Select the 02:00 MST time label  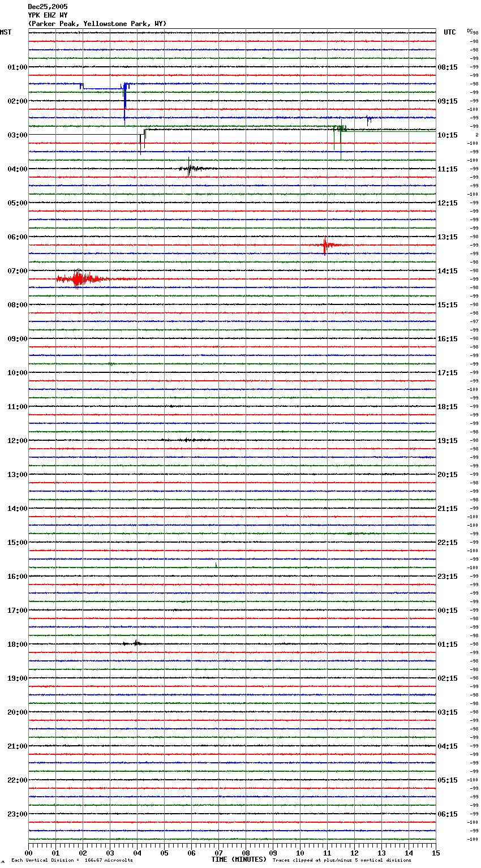18,101
